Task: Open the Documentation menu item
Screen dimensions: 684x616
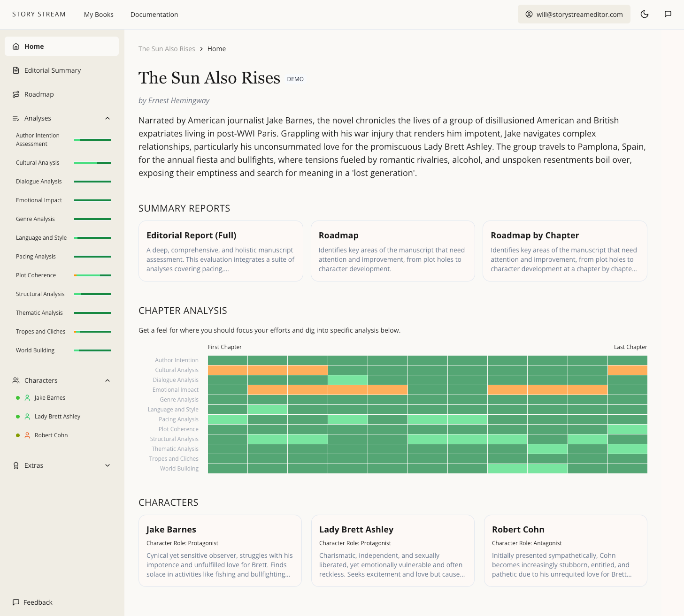Action: point(154,15)
